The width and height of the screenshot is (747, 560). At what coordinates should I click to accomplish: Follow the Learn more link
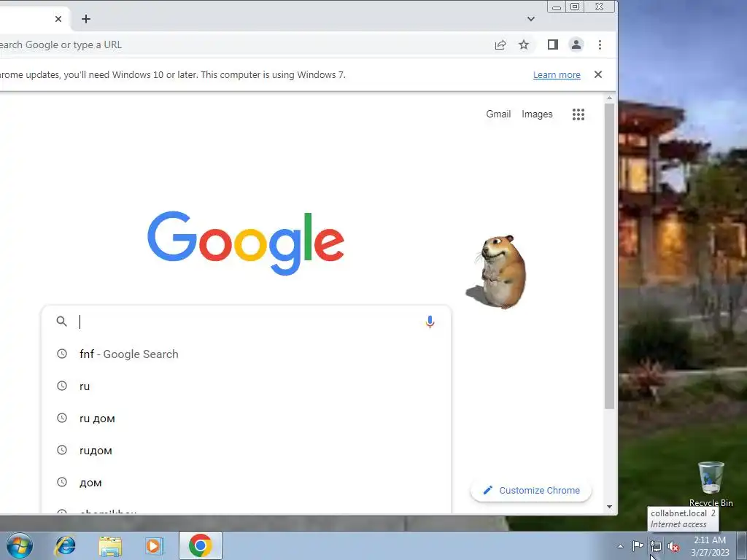557,75
